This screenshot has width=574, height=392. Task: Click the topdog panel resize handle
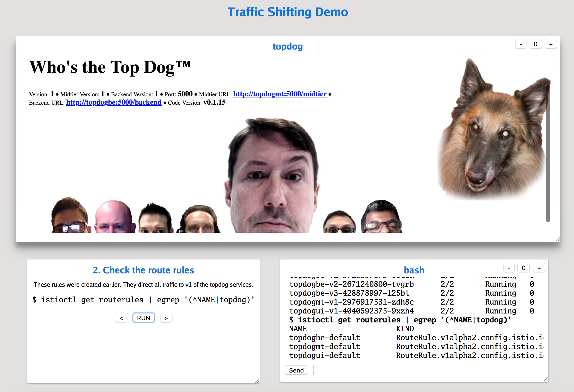tap(557, 239)
